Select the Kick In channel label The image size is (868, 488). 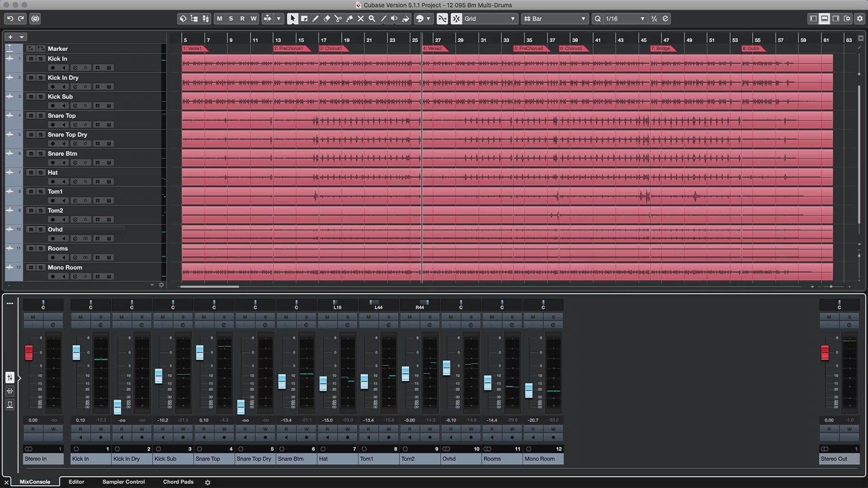[x=90, y=459]
